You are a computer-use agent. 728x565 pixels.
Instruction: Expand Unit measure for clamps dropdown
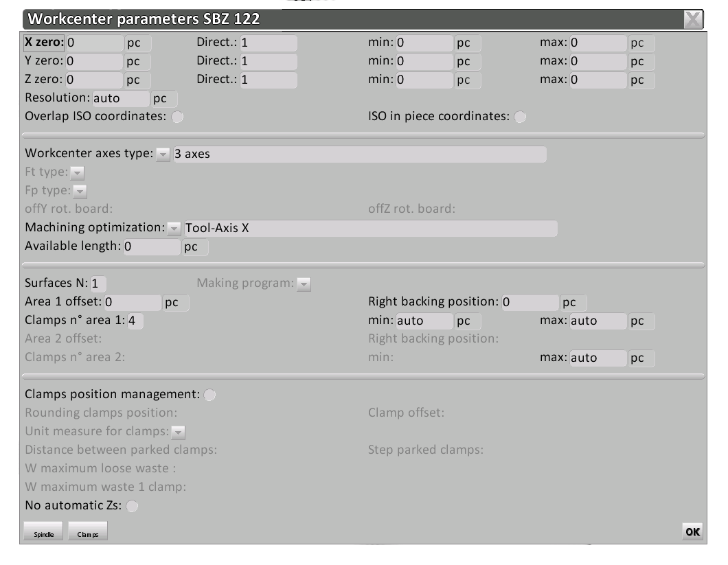click(x=179, y=433)
